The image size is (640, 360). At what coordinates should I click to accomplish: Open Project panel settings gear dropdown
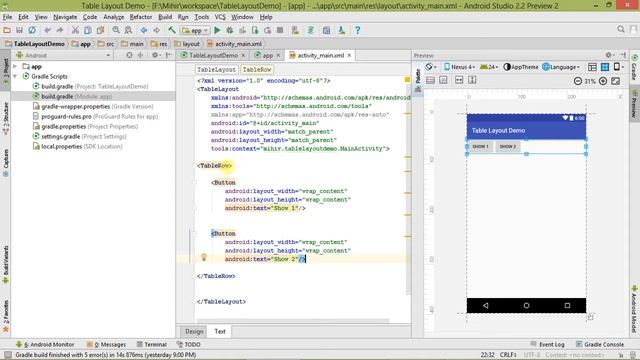(x=156, y=55)
